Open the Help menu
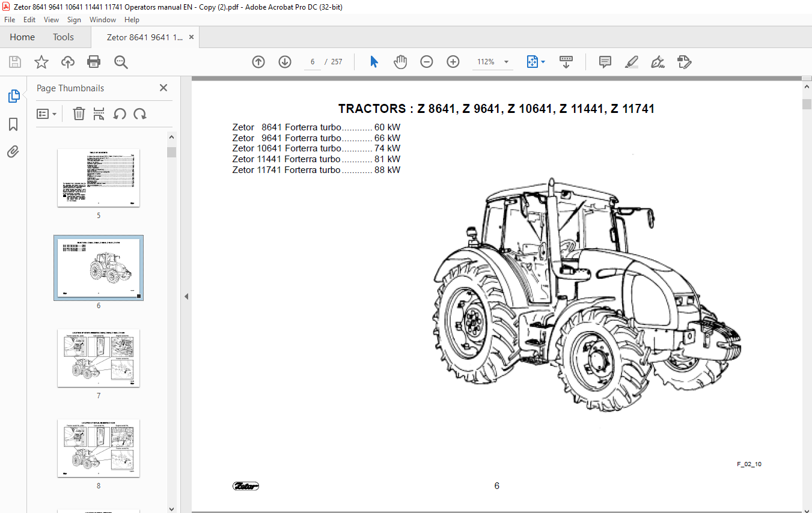Viewport: 812px width, 513px height. click(132, 20)
